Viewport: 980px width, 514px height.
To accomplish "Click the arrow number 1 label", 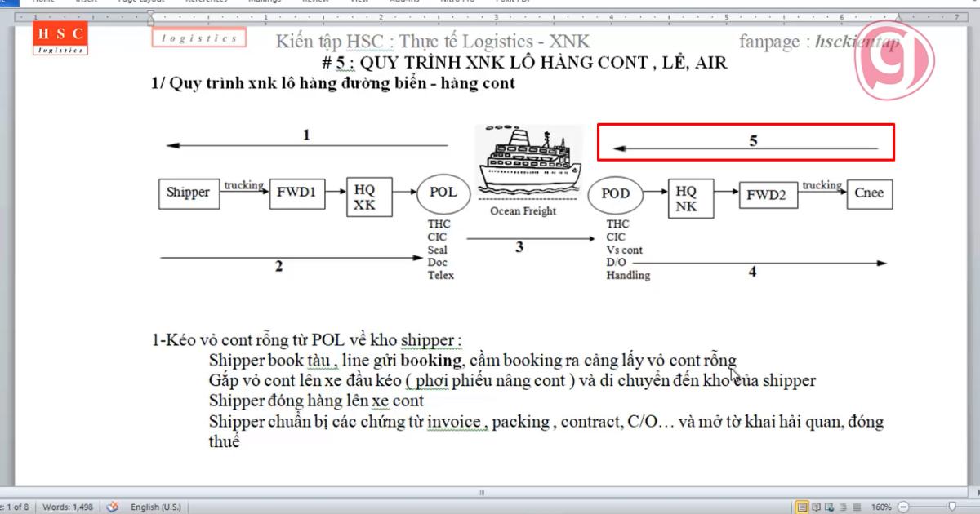I will click(306, 135).
